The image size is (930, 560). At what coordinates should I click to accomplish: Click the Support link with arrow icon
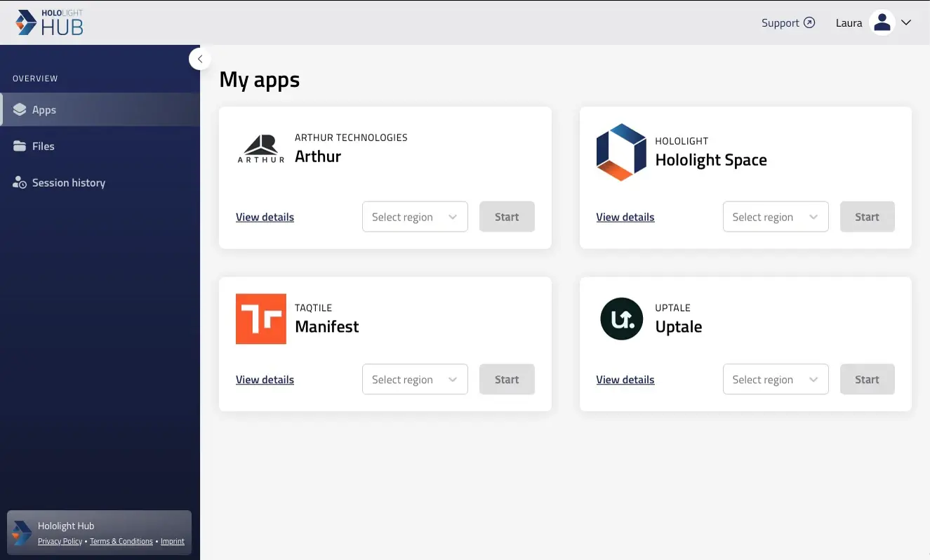pyautogui.click(x=788, y=22)
